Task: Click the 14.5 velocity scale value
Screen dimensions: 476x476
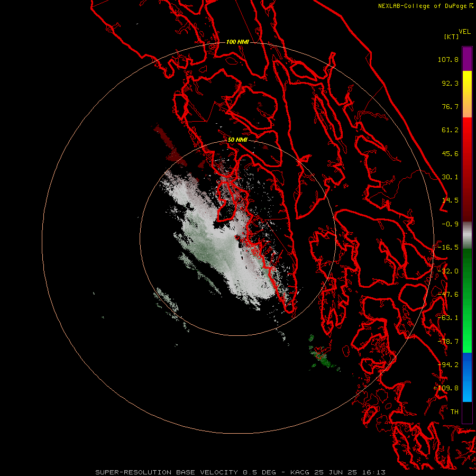Action: tap(450, 200)
